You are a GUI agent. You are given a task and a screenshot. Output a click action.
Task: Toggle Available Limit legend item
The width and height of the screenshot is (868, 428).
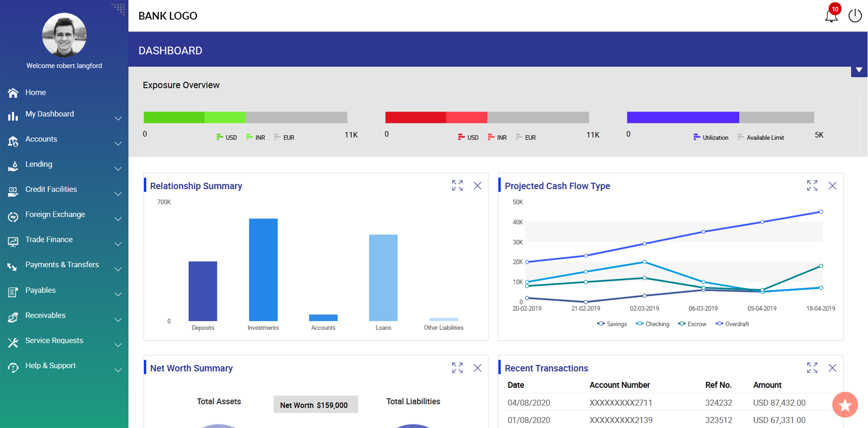[x=761, y=137]
